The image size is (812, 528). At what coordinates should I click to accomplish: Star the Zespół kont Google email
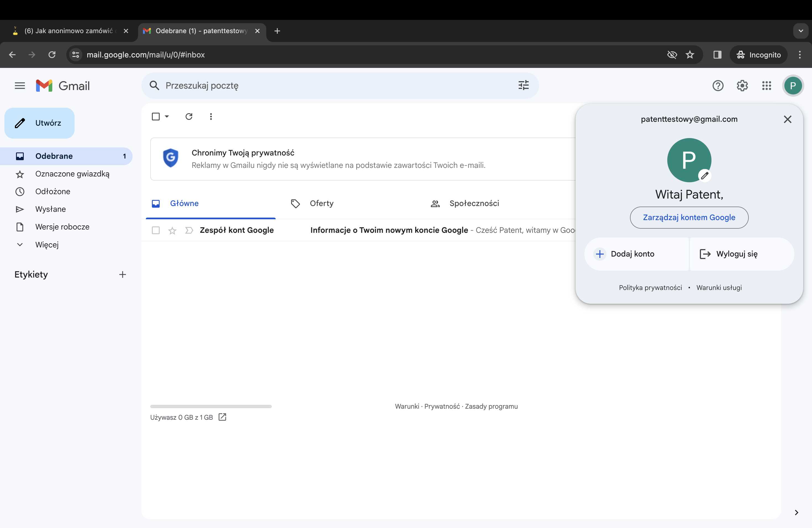coord(172,231)
